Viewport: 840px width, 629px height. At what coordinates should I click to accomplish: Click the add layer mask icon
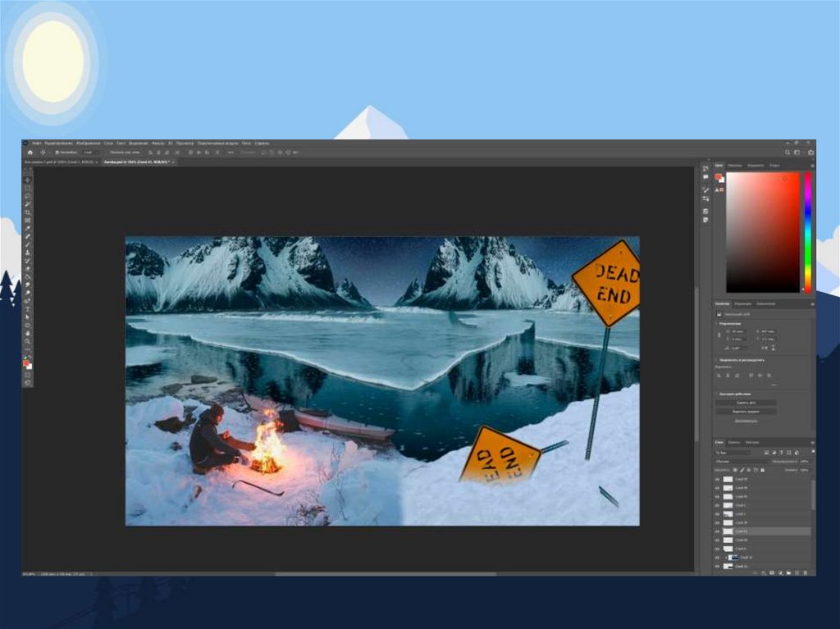point(772,572)
